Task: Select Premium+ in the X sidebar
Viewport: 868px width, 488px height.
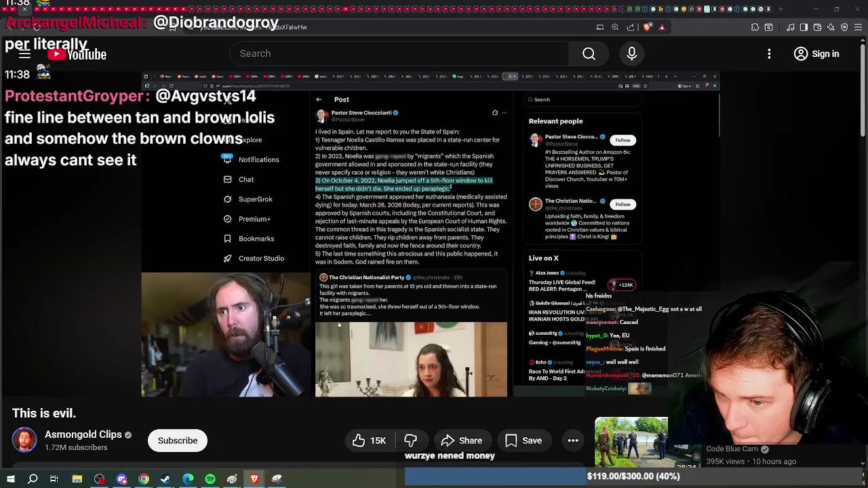Action: [x=247, y=219]
